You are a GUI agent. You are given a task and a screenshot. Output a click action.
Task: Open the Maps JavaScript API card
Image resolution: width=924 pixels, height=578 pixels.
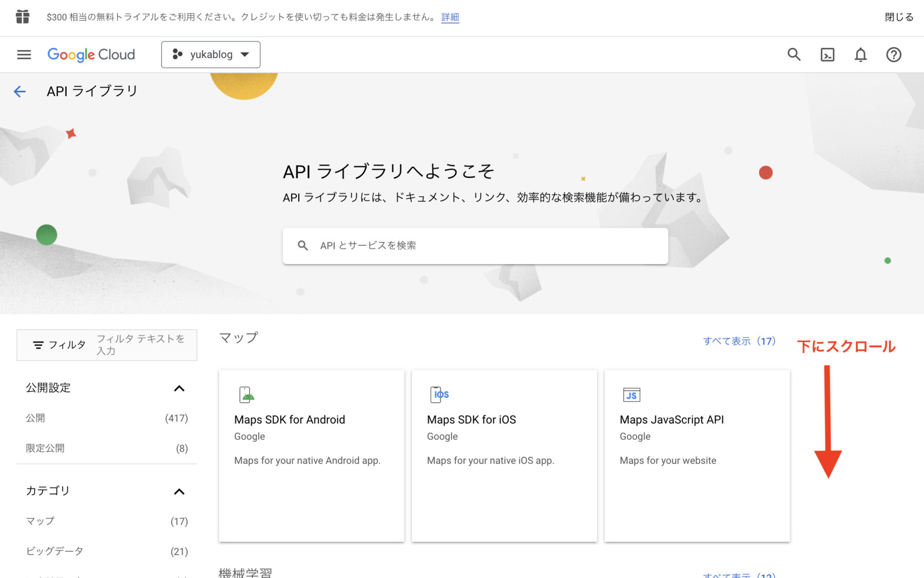(x=697, y=455)
